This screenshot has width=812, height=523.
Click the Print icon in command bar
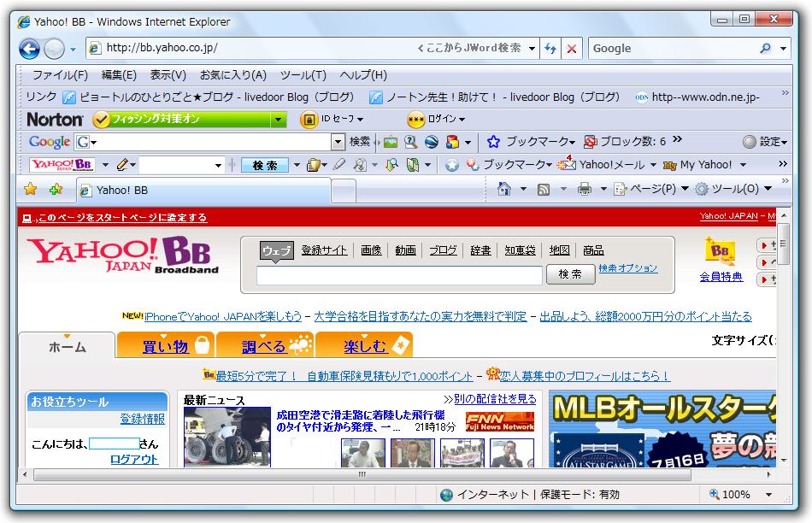[584, 189]
